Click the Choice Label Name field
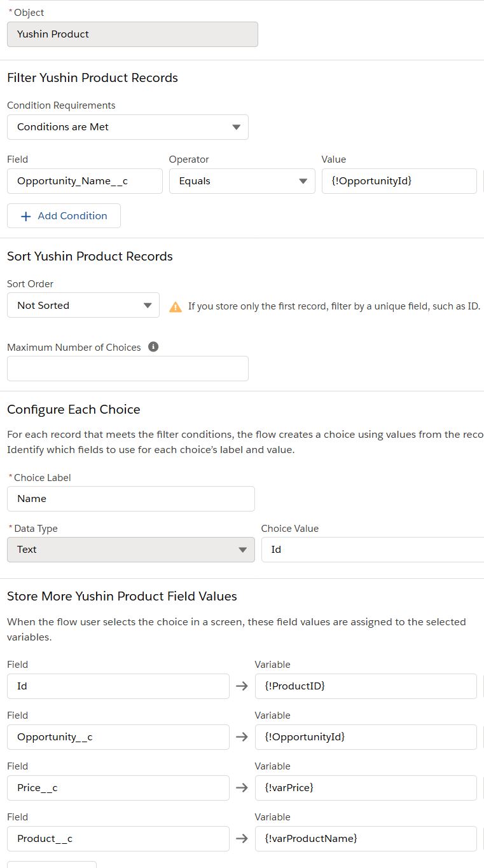 pos(130,499)
